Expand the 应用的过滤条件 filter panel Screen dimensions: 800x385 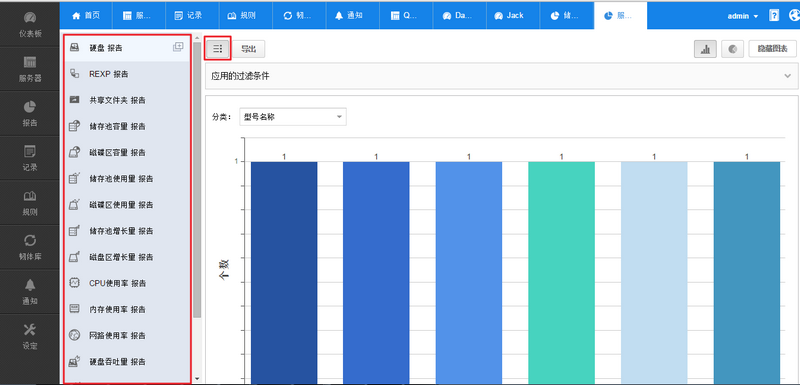click(x=787, y=76)
